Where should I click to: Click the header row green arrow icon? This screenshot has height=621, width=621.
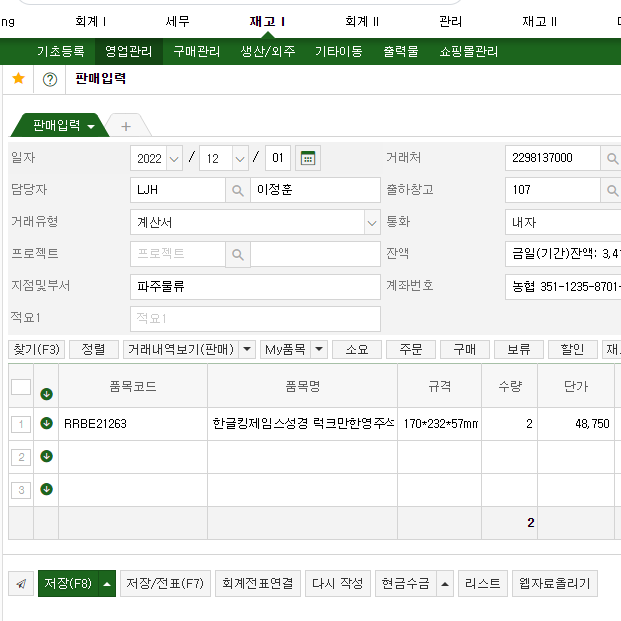[x=46, y=394]
